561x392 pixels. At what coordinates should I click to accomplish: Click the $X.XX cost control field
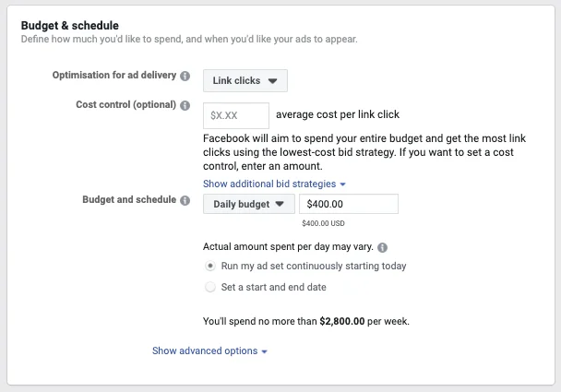(x=235, y=115)
